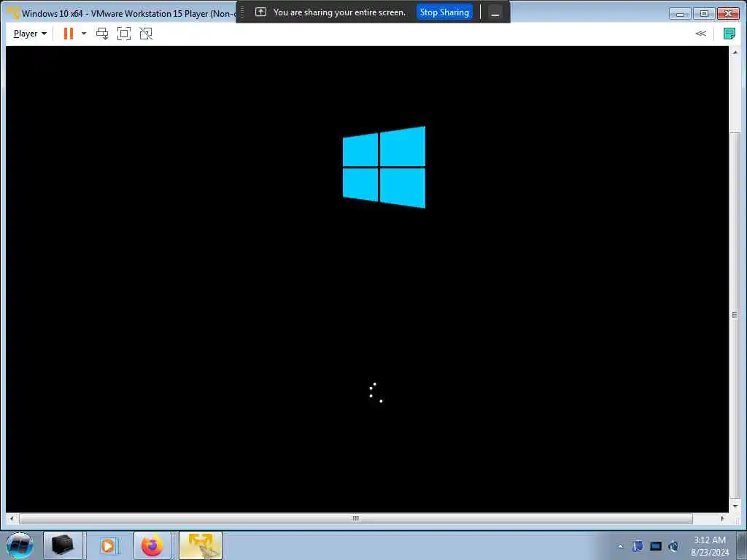Open the green notes icon at toolbar right
Screen dimensions: 747x560
(x=729, y=34)
